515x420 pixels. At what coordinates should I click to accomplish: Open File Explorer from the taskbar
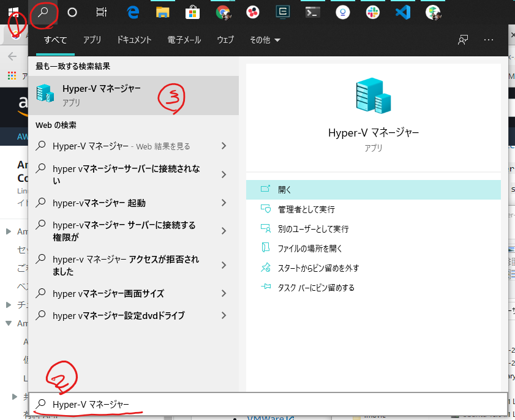[x=162, y=12]
